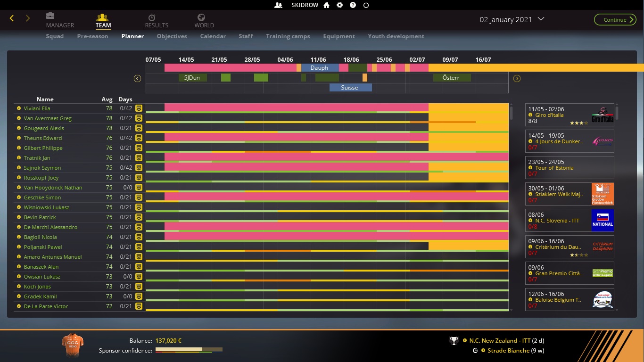Go back with the left arrow
The height and width of the screenshot is (362, 644).
[x=12, y=18]
